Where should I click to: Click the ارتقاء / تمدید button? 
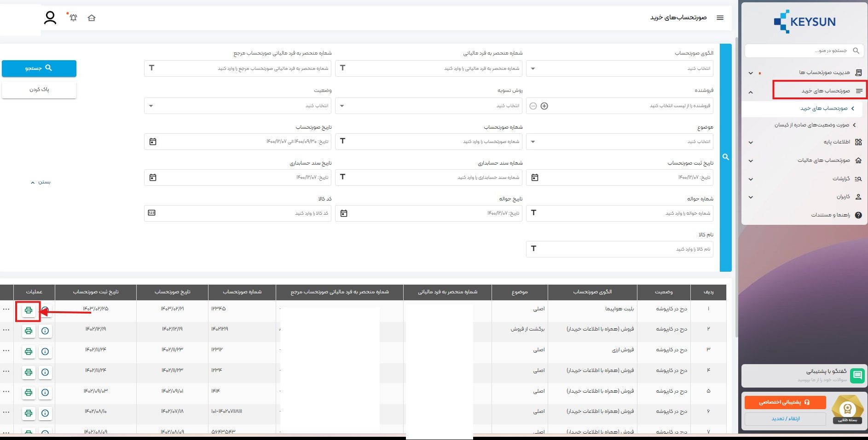pyautogui.click(x=785, y=419)
